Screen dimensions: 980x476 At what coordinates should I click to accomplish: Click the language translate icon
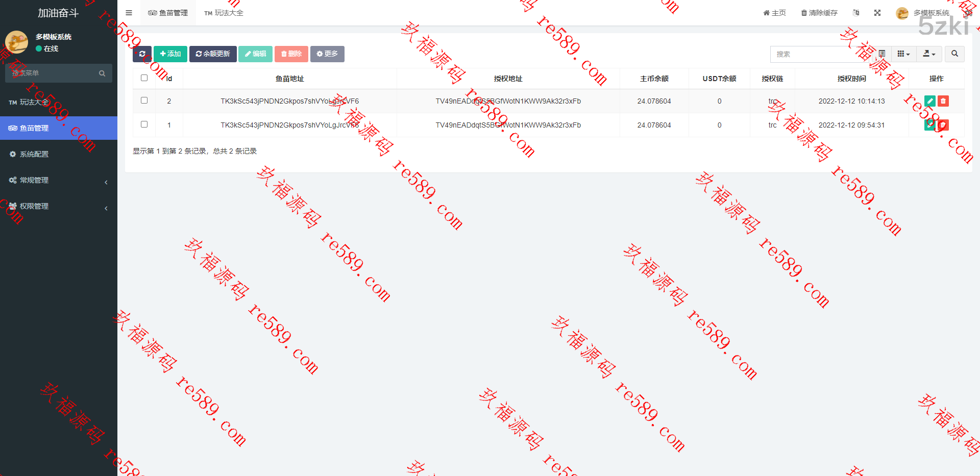click(856, 13)
